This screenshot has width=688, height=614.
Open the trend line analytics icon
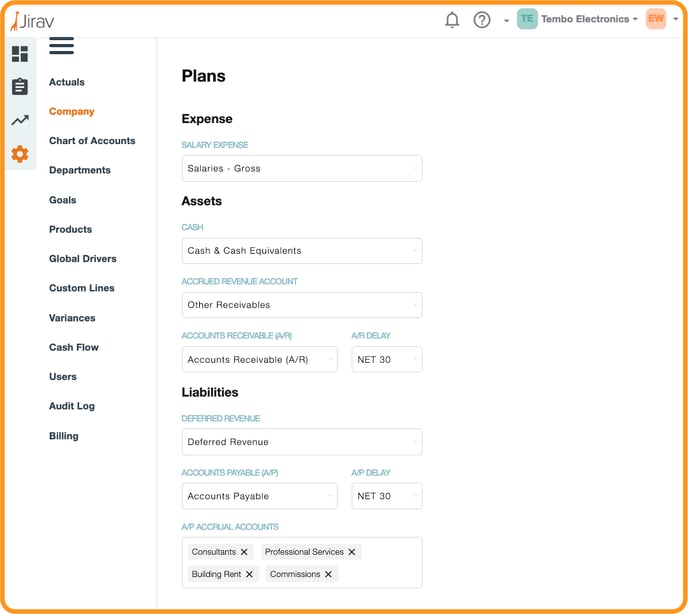click(20, 120)
